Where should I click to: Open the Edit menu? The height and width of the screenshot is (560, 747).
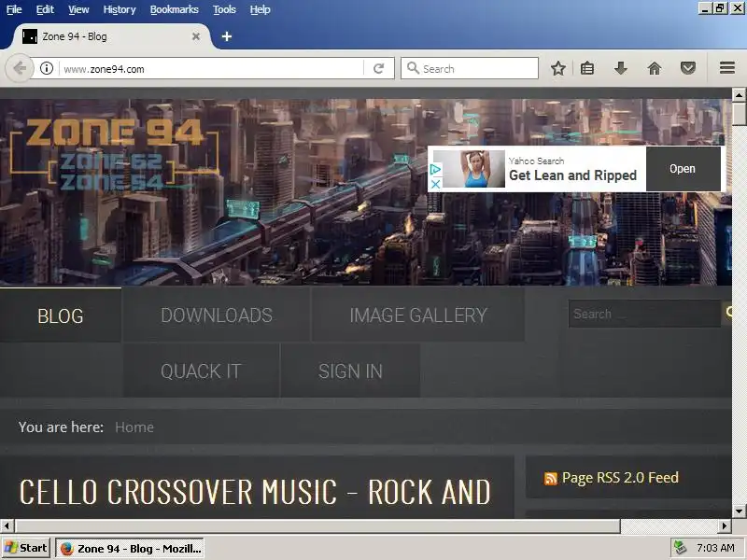pyautogui.click(x=45, y=9)
